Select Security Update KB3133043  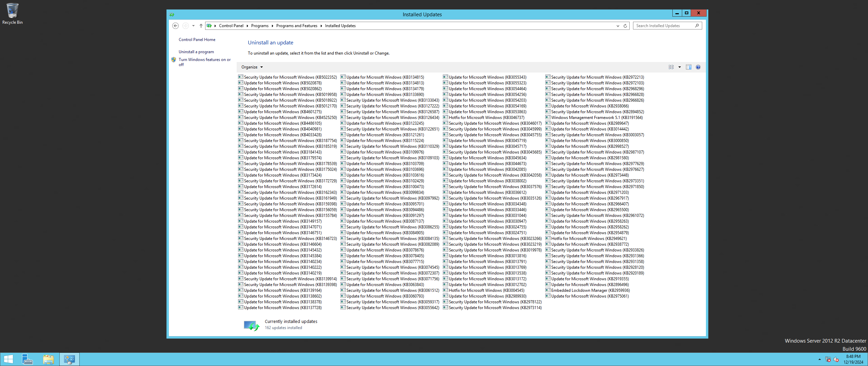click(390, 100)
